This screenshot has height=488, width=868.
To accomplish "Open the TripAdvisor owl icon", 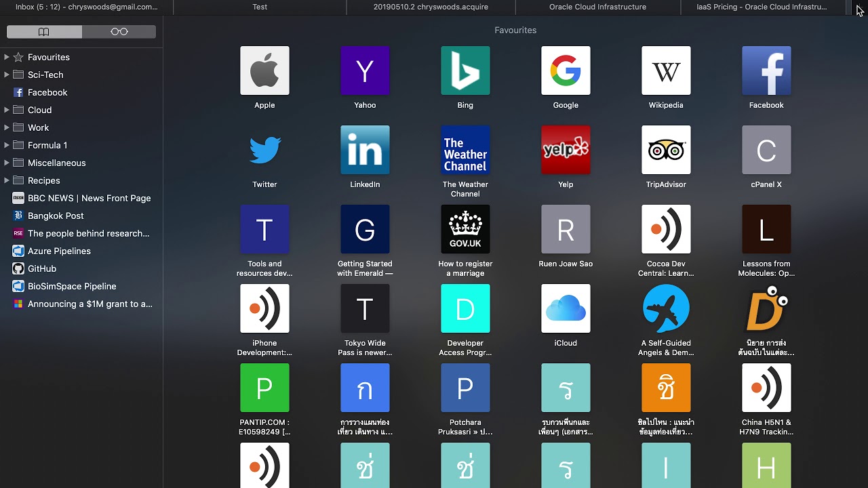I will [x=666, y=150].
